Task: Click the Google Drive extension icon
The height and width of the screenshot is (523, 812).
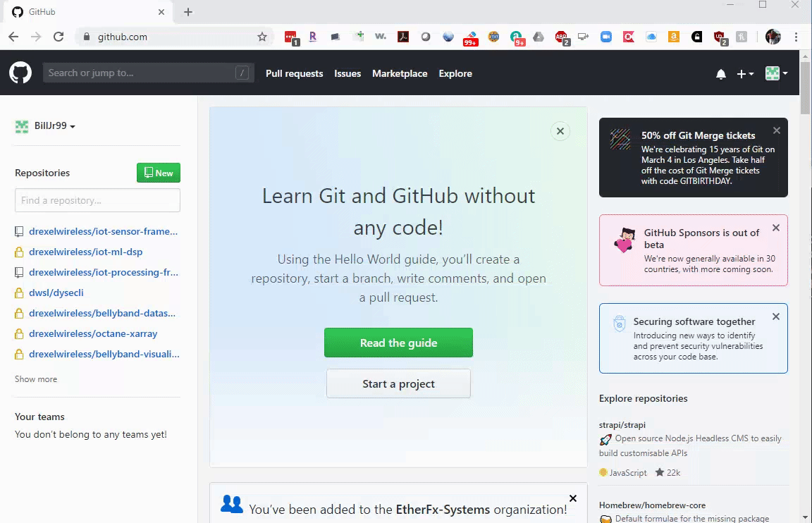Action: pyautogui.click(x=539, y=37)
